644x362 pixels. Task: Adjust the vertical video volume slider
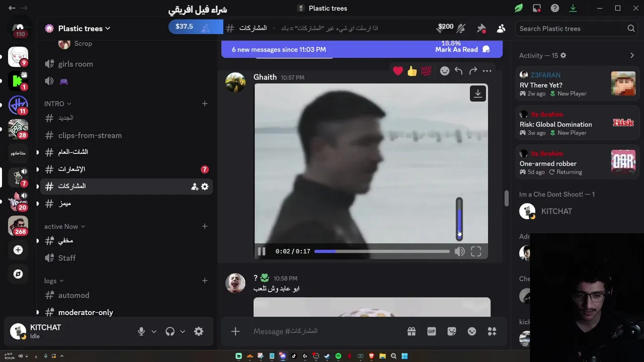coord(459,219)
